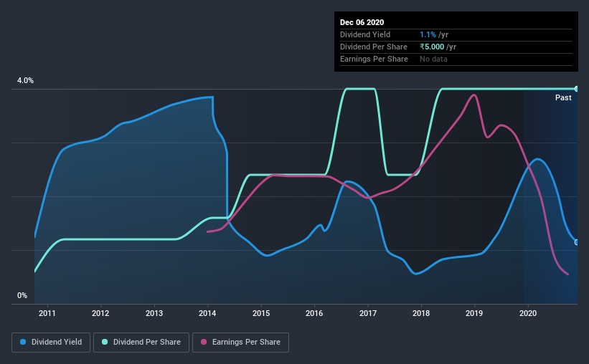Select the 2017 x-axis label
This screenshot has height=364, width=589.
tap(368, 313)
